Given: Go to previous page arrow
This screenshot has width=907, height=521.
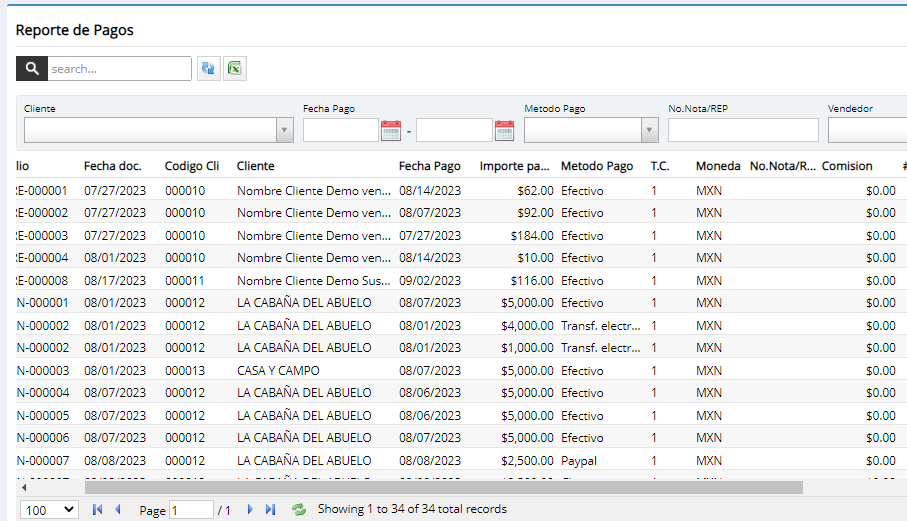Looking at the screenshot, I should coord(118,509).
